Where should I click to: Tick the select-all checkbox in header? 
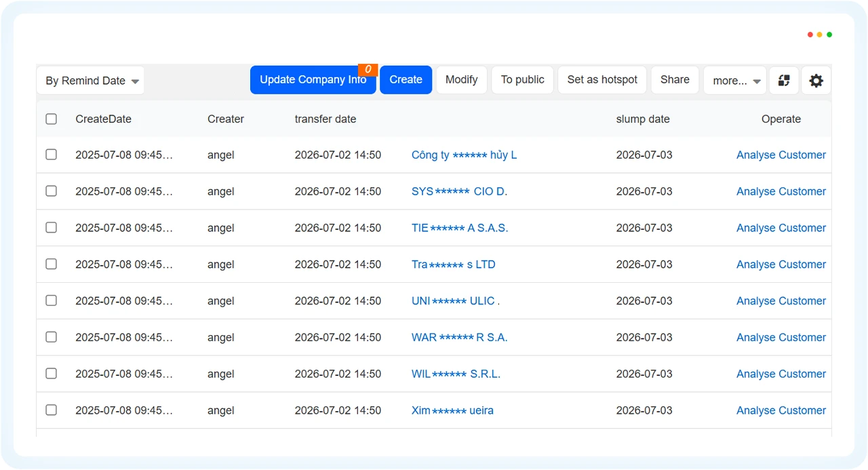click(x=52, y=119)
